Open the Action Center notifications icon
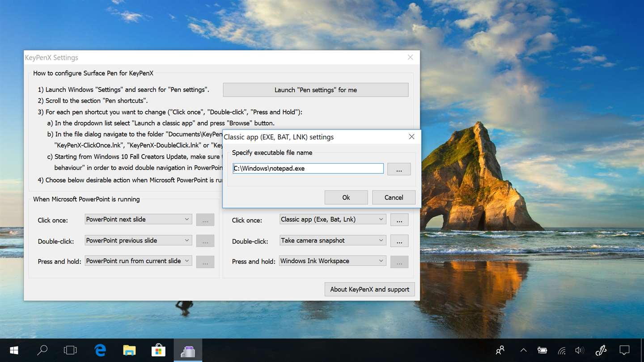The image size is (644, 362). point(624,350)
